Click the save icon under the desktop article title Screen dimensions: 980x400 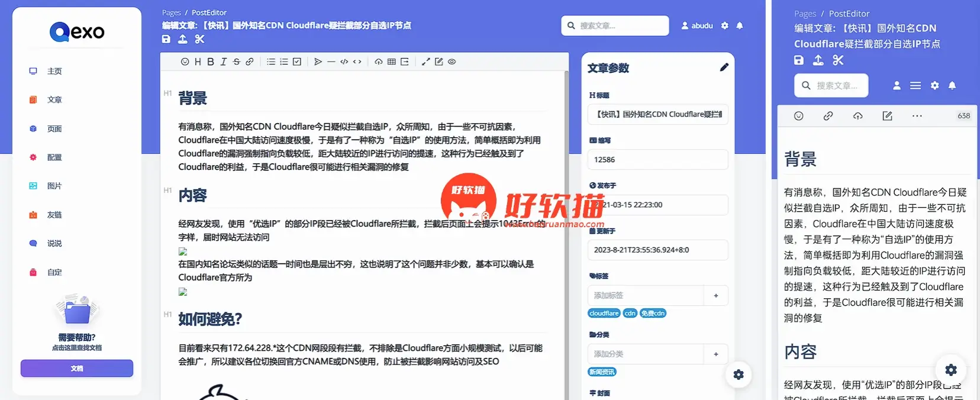coord(166,39)
